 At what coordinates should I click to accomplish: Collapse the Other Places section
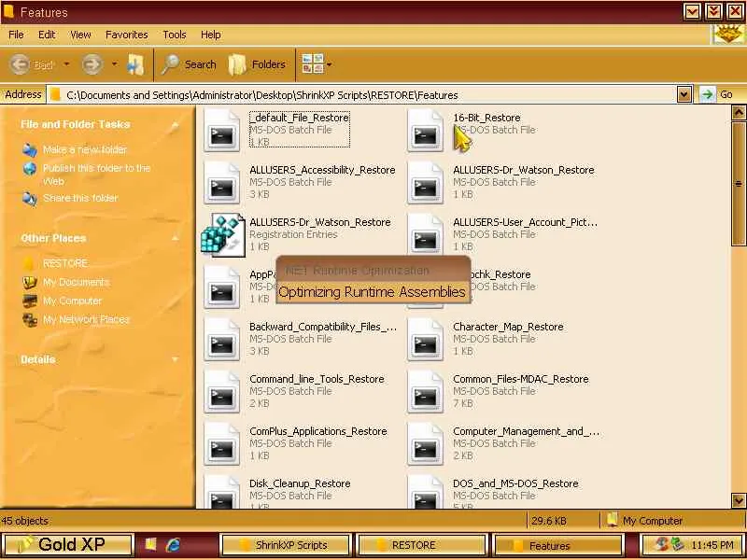pos(175,238)
